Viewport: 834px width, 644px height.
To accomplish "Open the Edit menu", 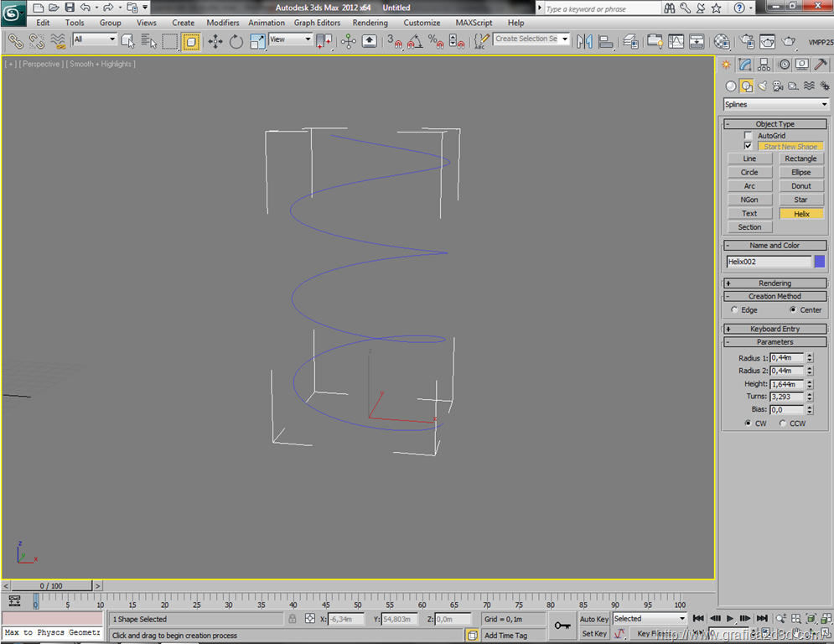I will (43, 23).
